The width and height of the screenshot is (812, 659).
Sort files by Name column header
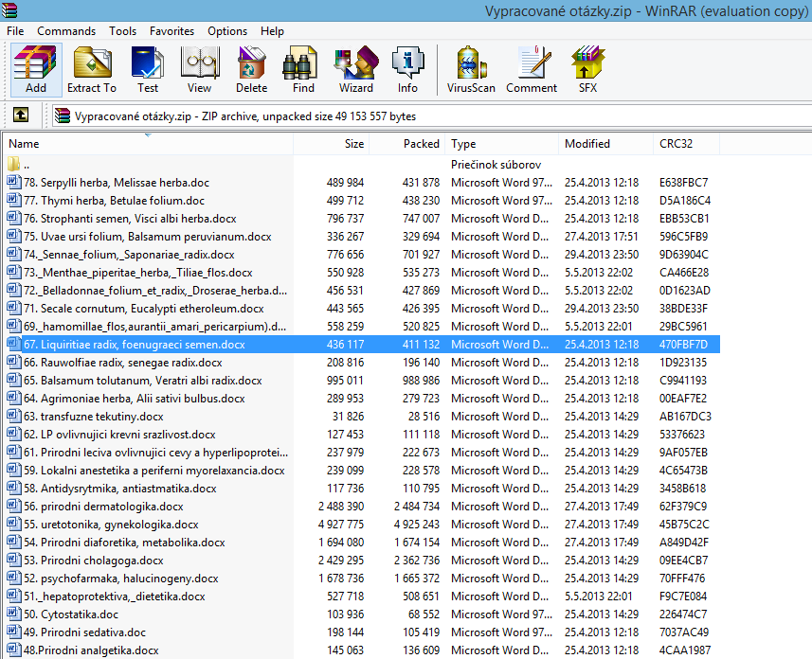click(148, 143)
